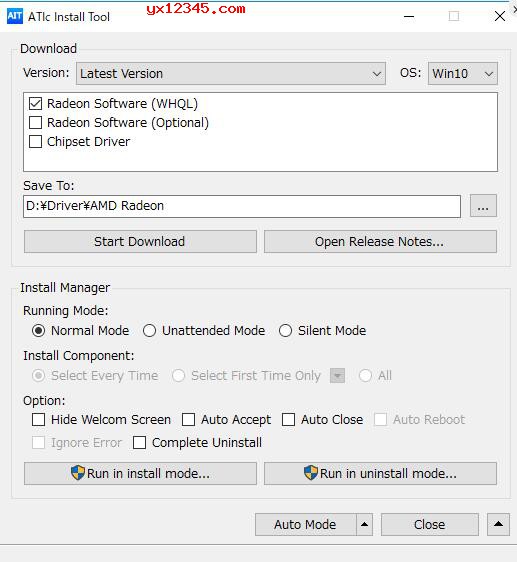Browse for save folder with ellipsis button
The width and height of the screenshot is (517, 562).
483,206
